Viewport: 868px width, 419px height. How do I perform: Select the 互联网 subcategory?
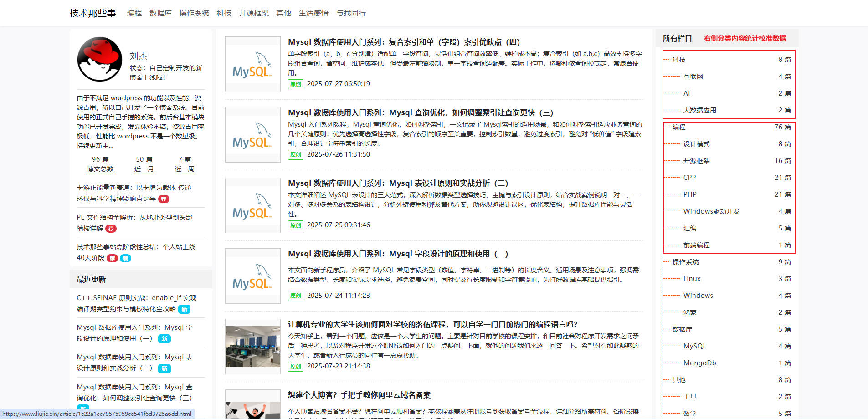693,77
